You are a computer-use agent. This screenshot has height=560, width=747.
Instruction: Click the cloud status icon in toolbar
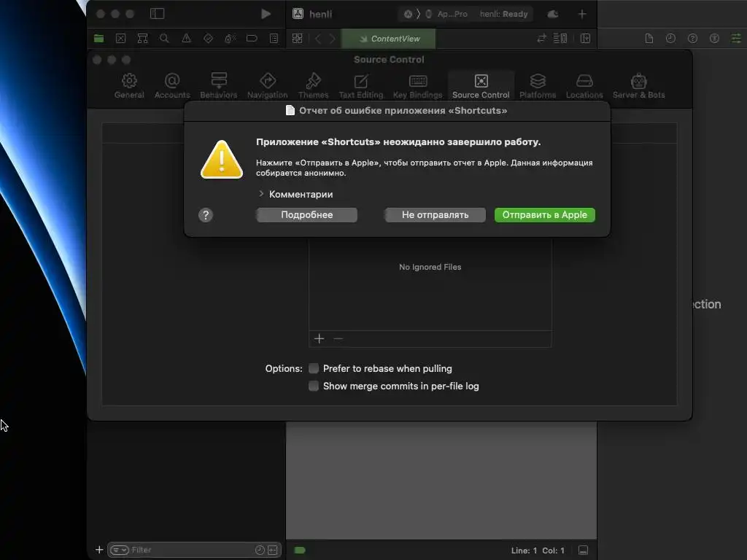pyautogui.click(x=553, y=14)
